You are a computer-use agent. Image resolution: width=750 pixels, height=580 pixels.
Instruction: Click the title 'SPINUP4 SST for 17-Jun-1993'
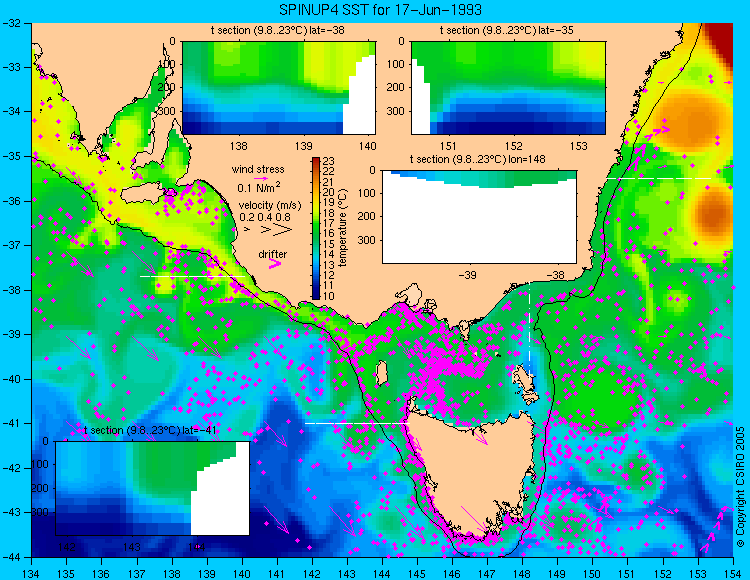(380, 9)
